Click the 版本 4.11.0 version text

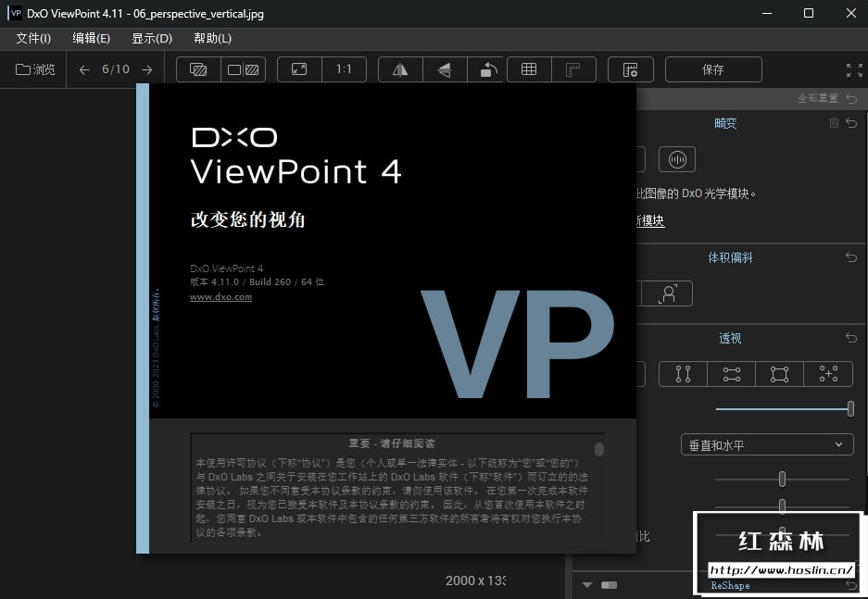point(257,282)
